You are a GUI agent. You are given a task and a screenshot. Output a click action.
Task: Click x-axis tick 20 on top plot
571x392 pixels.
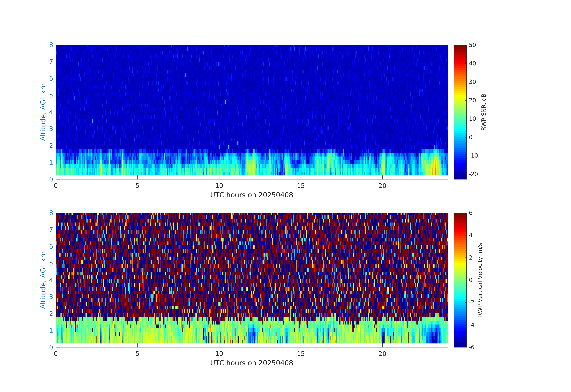pos(382,186)
